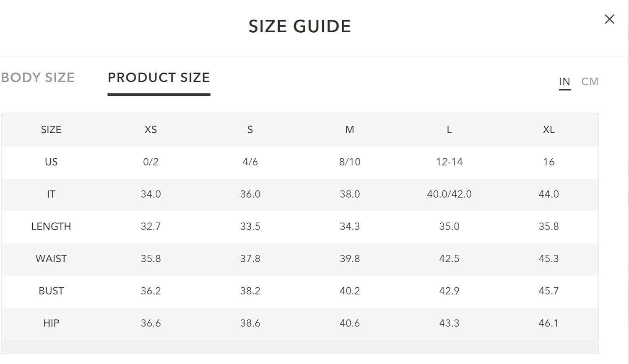Viewport: 629px width, 364px height.
Task: Click the L column header
Action: click(449, 130)
